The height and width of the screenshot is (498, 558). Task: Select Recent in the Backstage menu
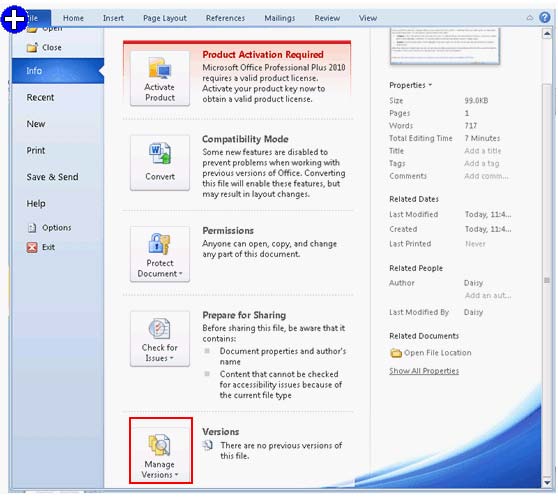(40, 97)
